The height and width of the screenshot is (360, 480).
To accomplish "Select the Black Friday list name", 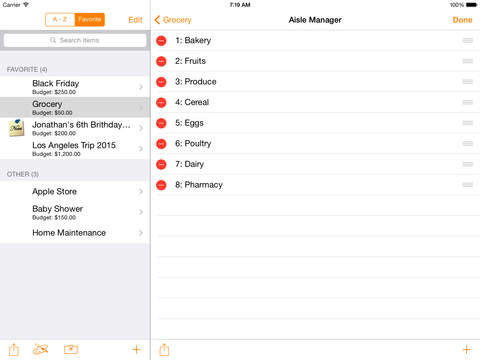I will 56,83.
